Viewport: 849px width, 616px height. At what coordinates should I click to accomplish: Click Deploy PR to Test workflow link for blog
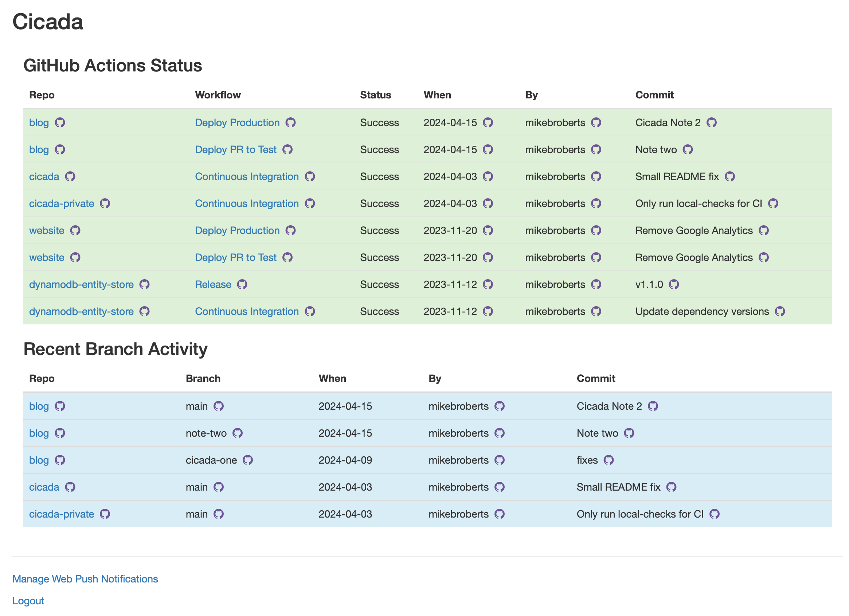(x=236, y=149)
